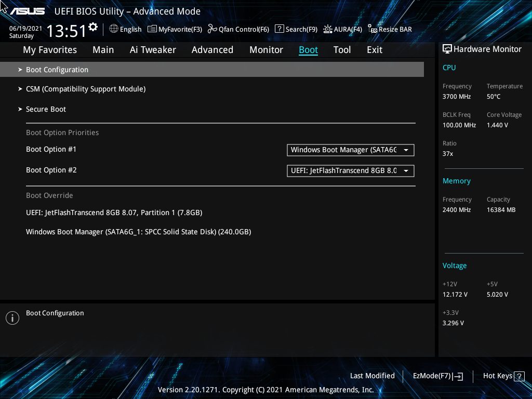532x399 pixels.
Task: Switch to the Exit menu
Action: 374,49
